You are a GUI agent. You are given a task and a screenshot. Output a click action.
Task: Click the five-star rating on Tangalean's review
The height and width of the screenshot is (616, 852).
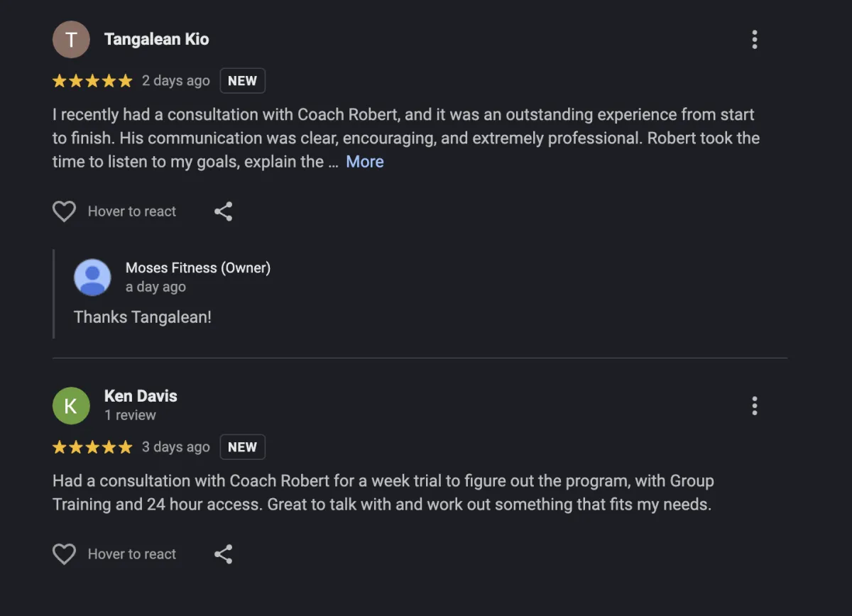point(92,81)
